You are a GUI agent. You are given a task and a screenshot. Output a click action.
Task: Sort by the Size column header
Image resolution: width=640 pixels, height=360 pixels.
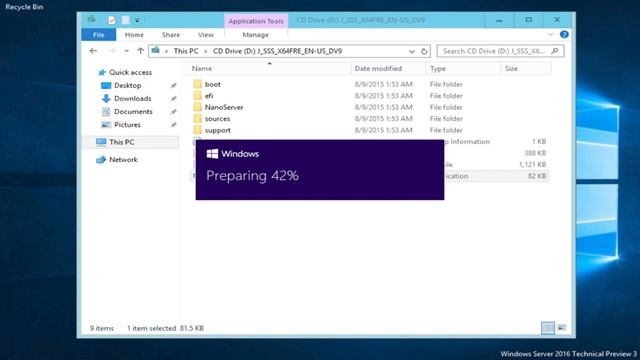pos(526,69)
